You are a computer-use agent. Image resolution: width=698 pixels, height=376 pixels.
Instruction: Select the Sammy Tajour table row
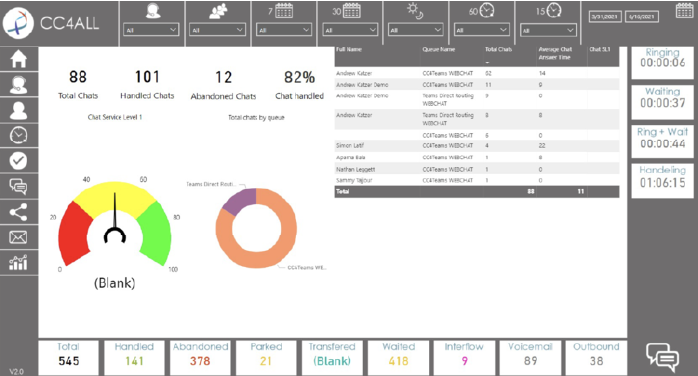[477, 180]
